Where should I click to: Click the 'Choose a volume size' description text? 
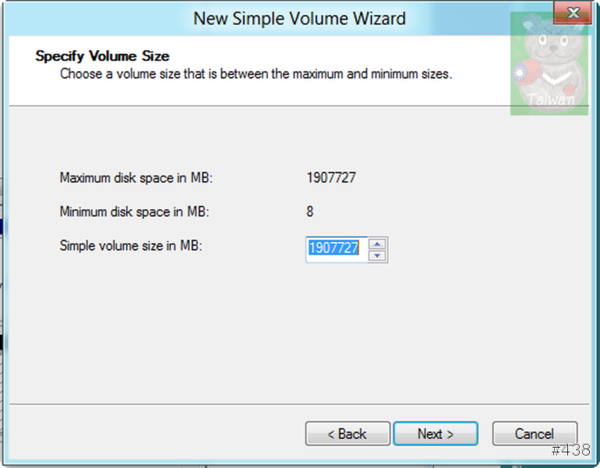(256, 73)
